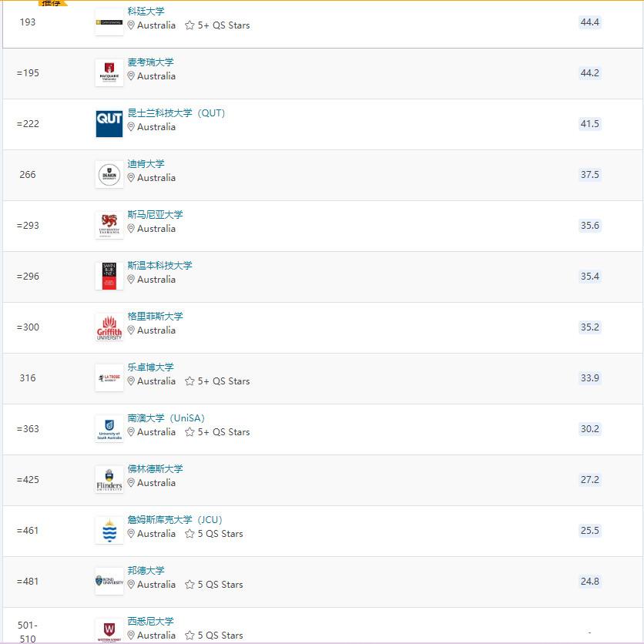Viewport: 644px width, 644px height.
Task: Open the 斯马尼亚大学 university link
Action: 155,215
